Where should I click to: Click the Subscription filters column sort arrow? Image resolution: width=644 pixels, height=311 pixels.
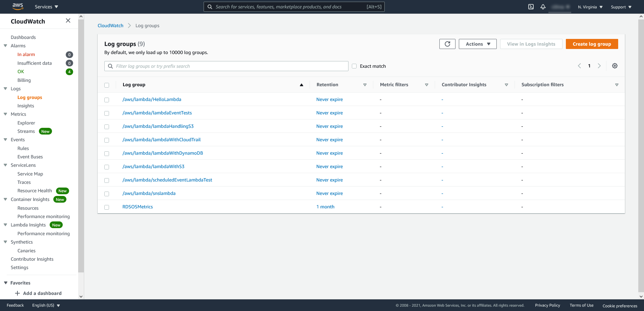617,85
